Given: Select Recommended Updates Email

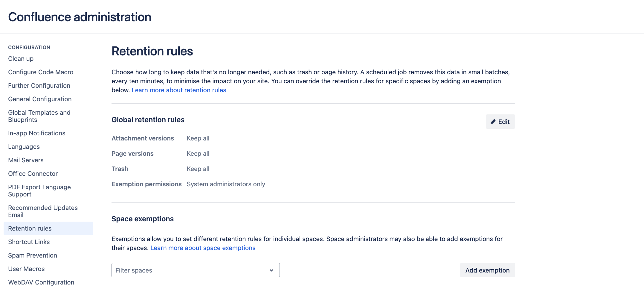Looking at the screenshot, I should click(x=43, y=211).
